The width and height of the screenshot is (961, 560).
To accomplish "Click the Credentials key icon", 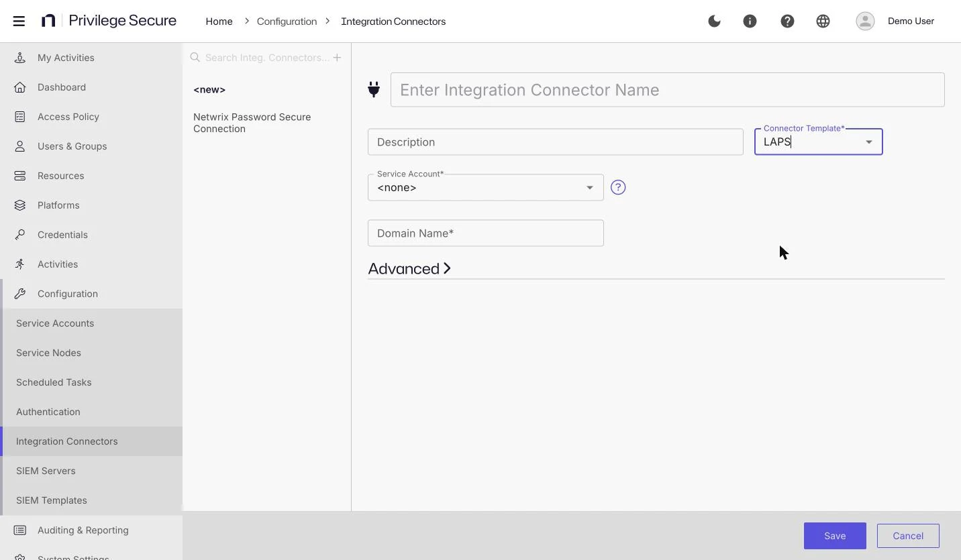I will click(20, 235).
